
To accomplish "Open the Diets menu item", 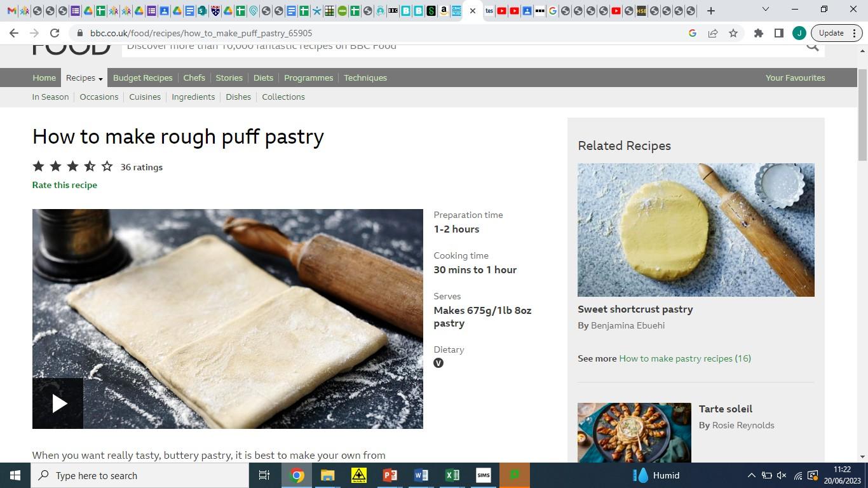I will pos(264,78).
